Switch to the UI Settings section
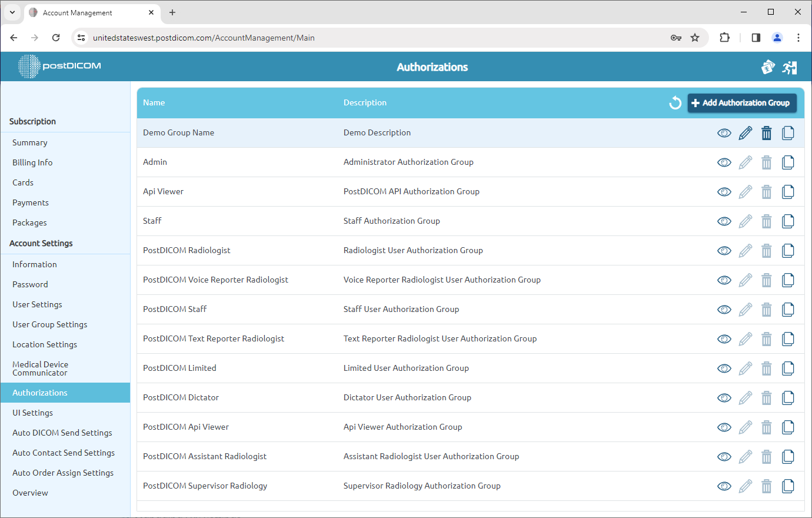Screen dimensions: 812x518 [32, 412]
